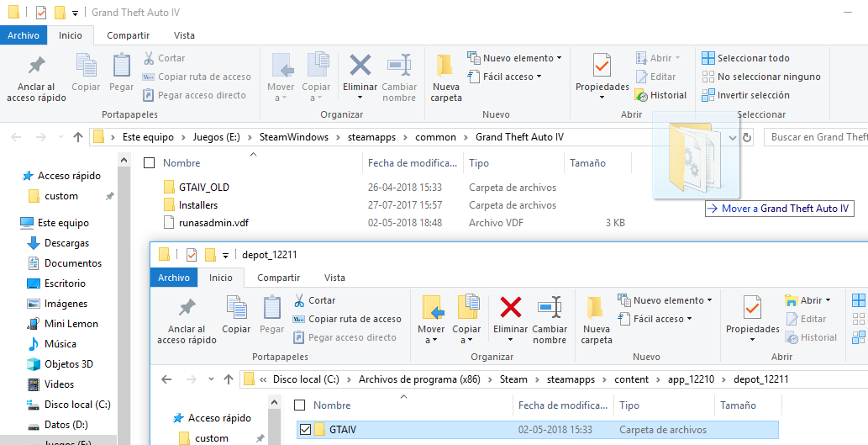
Task: Toggle select-all checkbox in depot_12211 list header
Action: tap(299, 405)
